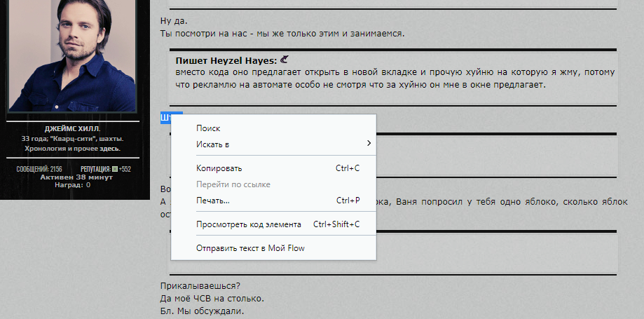Image resolution: width=644 pixels, height=319 pixels.
Task: Click the reputation icon next to +552
Action: [115, 169]
